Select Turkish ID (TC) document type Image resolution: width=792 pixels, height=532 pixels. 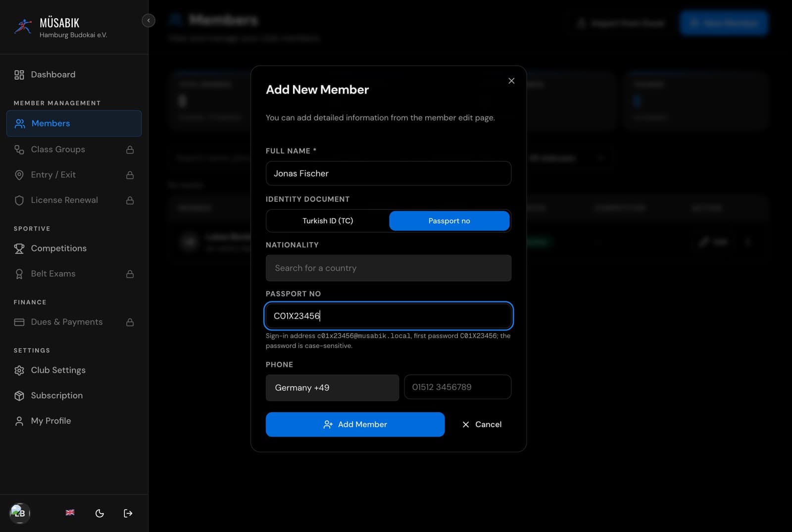(x=328, y=221)
